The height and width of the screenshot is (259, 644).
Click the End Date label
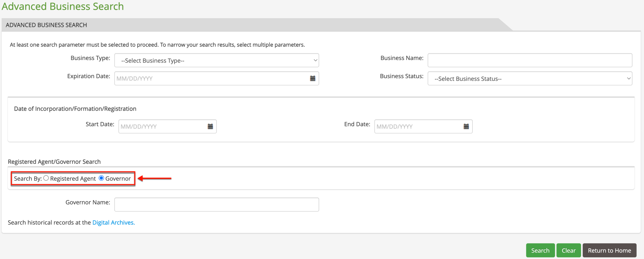(x=357, y=124)
